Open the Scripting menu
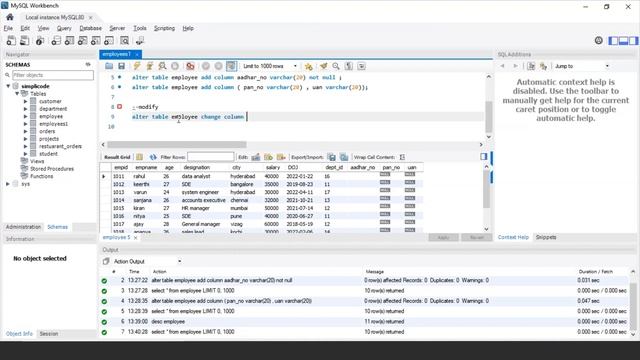The height and width of the screenshot is (360, 640). tap(164, 28)
